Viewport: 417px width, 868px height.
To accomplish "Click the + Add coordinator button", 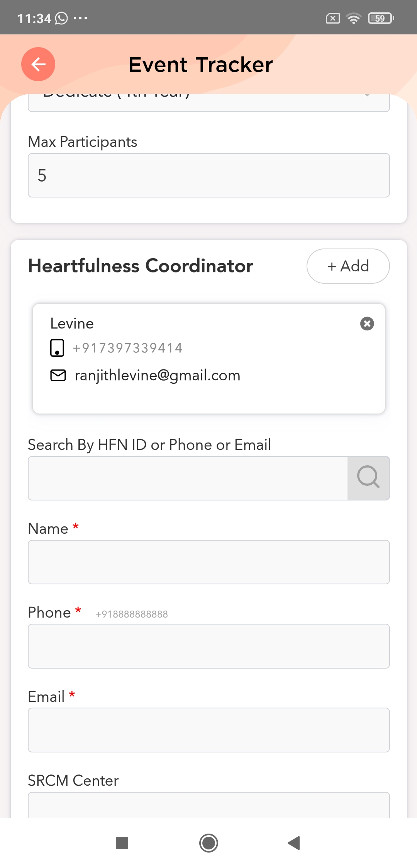I will coord(348,266).
